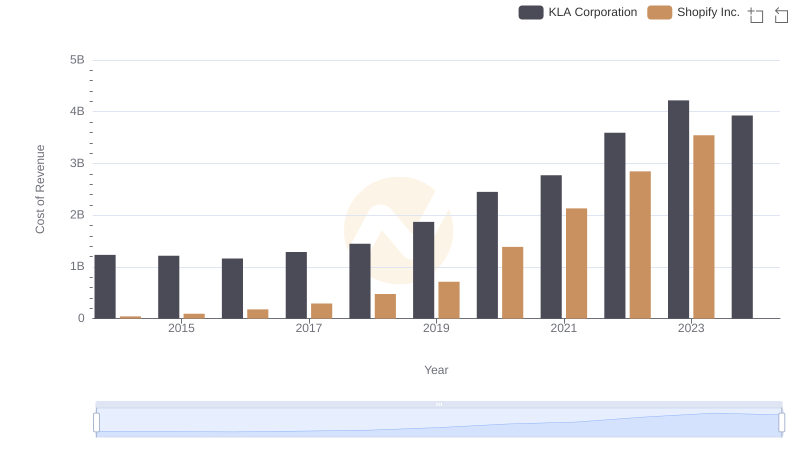Click the top drag bar of the zoom slider
Screen dimensions: 800x461
439,404
